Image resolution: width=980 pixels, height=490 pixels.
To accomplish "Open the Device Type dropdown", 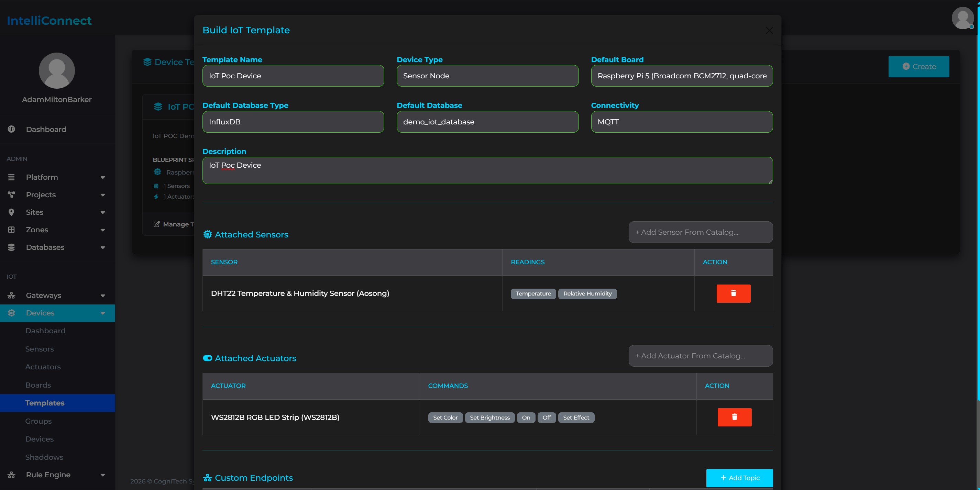I will (487, 76).
